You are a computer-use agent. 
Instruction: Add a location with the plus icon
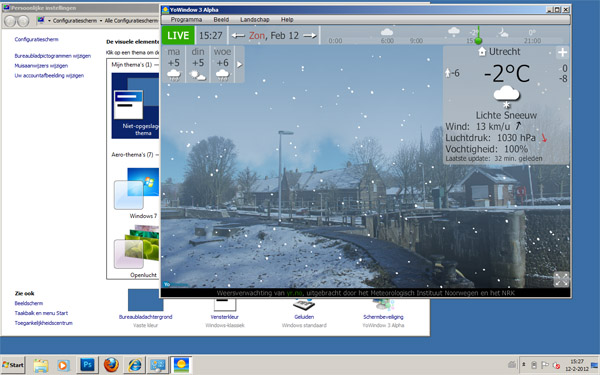pos(562,52)
